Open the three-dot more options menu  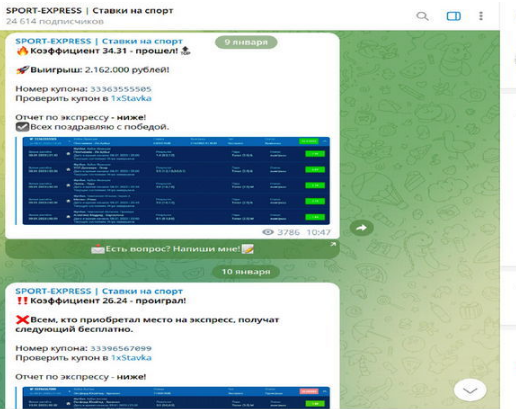pos(481,16)
